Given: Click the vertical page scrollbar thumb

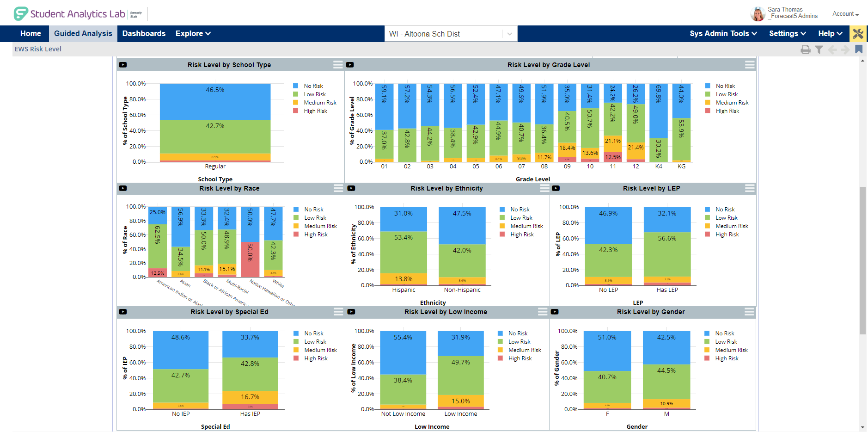Looking at the screenshot, I should [862, 260].
